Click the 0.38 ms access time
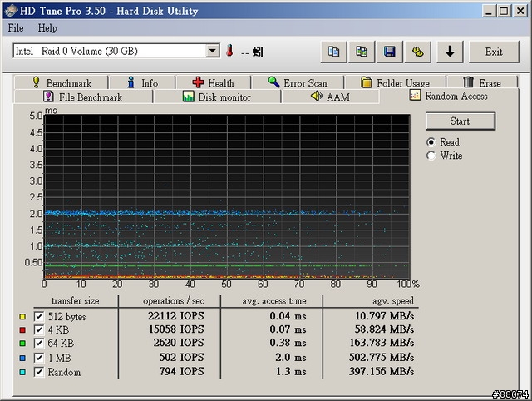This screenshot has height=401, width=532. (288, 343)
